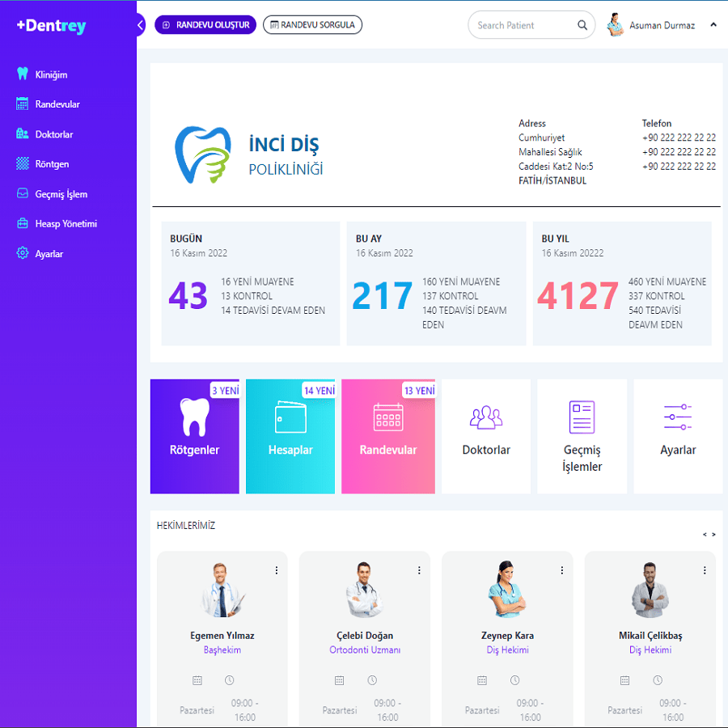Click the 217 this month count
728x728 pixels.
(x=382, y=296)
